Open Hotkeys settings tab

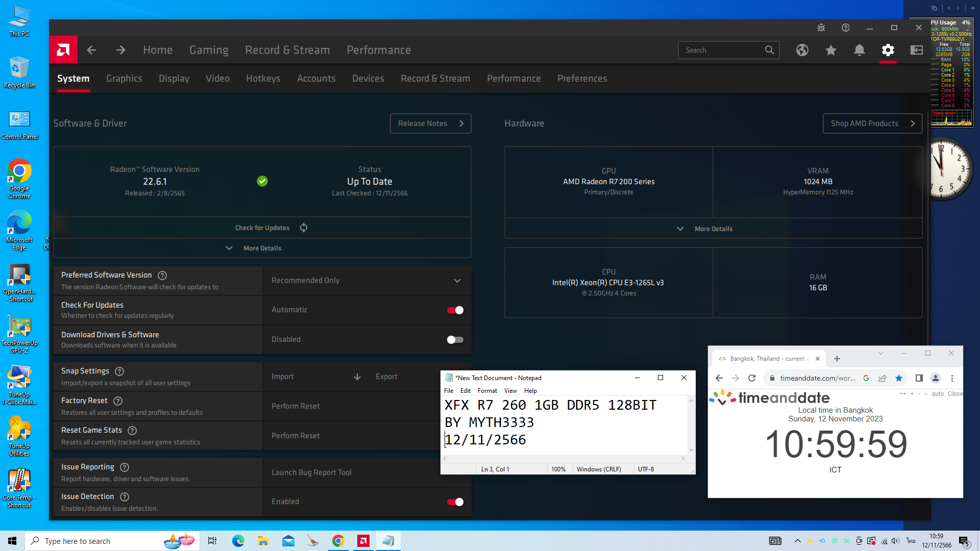point(263,79)
